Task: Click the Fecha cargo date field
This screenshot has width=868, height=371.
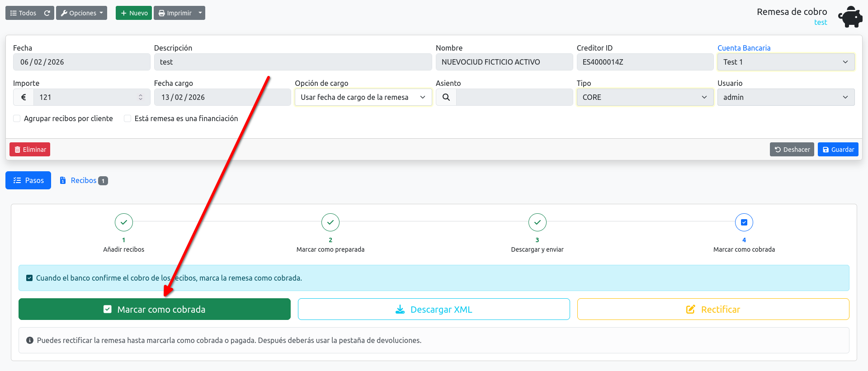Action: click(x=222, y=97)
